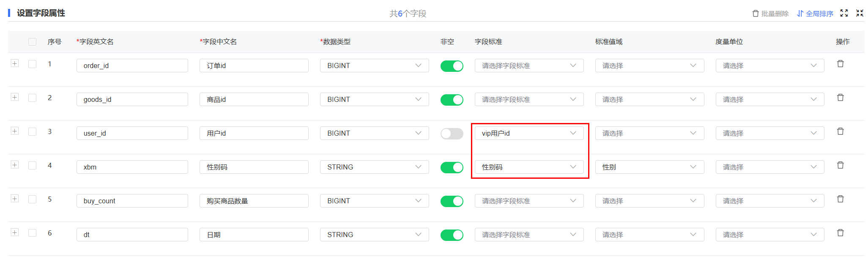Click the plus icon beside row 4

15,165
